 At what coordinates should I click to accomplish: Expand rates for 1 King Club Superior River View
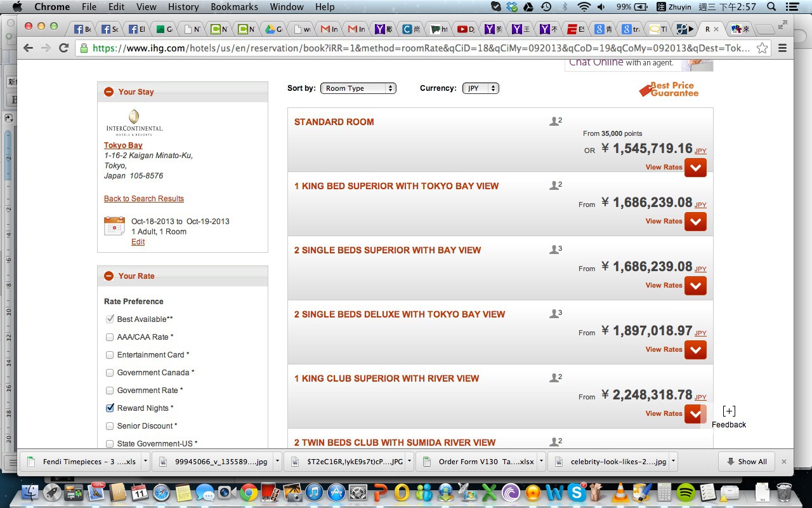[695, 414]
